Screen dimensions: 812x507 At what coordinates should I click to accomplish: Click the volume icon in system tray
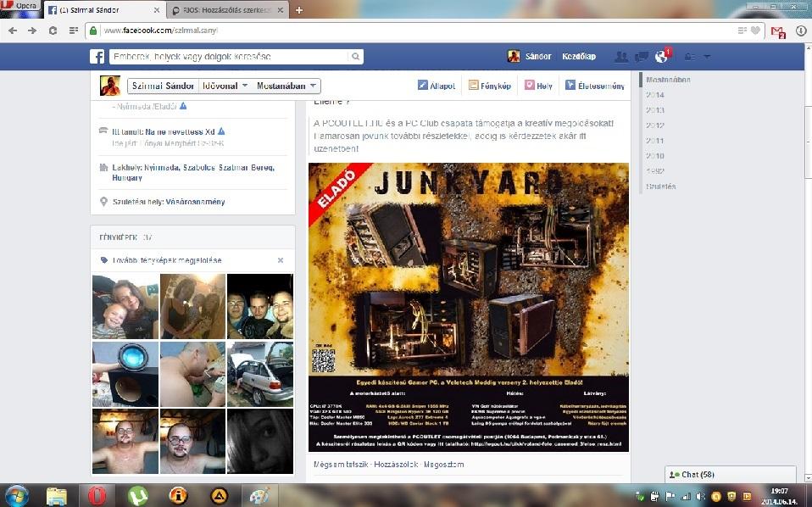click(700, 496)
